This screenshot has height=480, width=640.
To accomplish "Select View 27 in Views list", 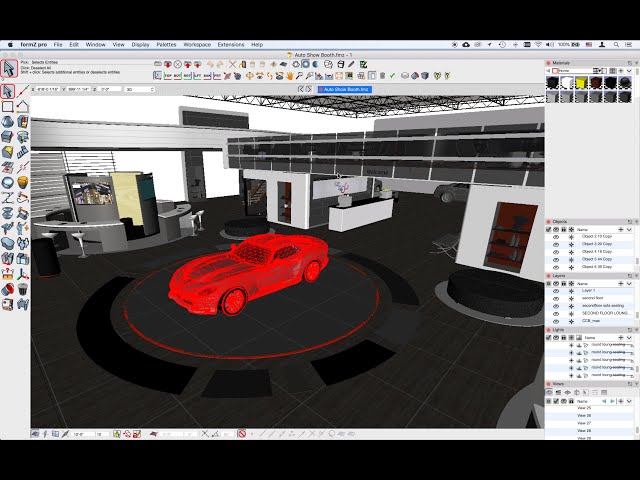I will pos(584,423).
